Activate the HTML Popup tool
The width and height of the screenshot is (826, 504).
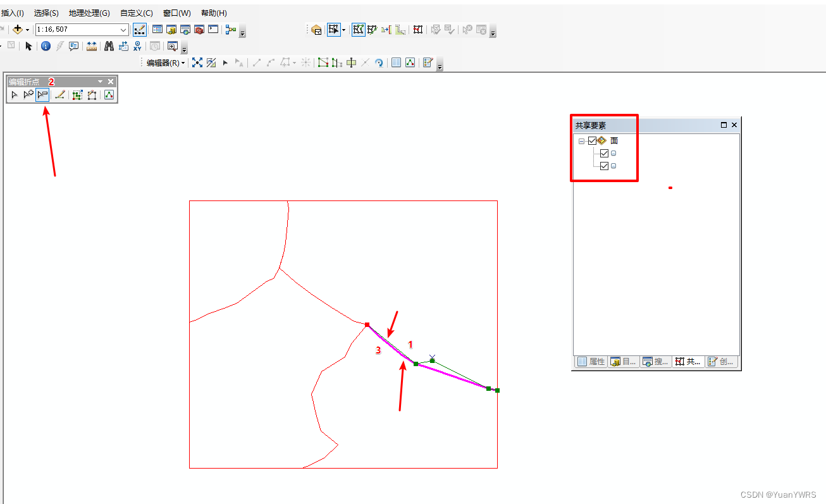pos(73,46)
